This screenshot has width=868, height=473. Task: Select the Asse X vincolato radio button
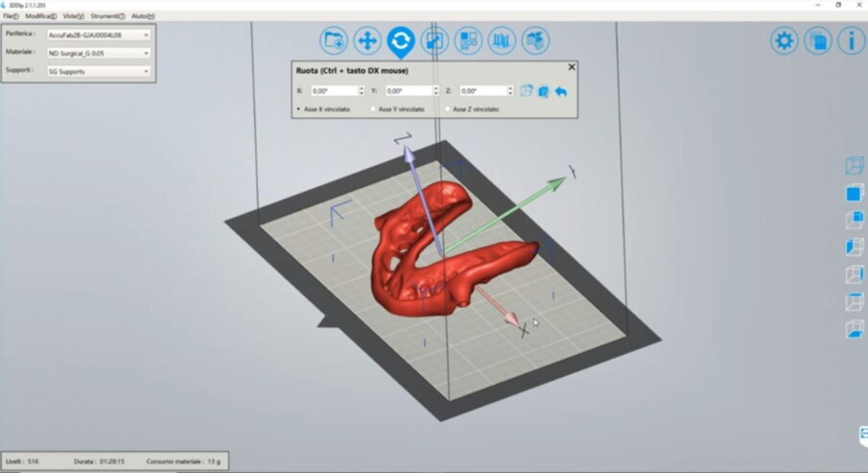(299, 109)
